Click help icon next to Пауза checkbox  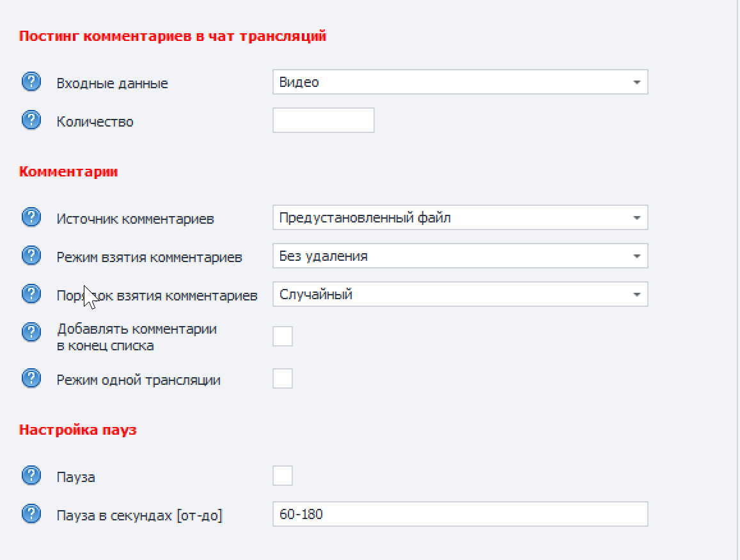click(31, 476)
